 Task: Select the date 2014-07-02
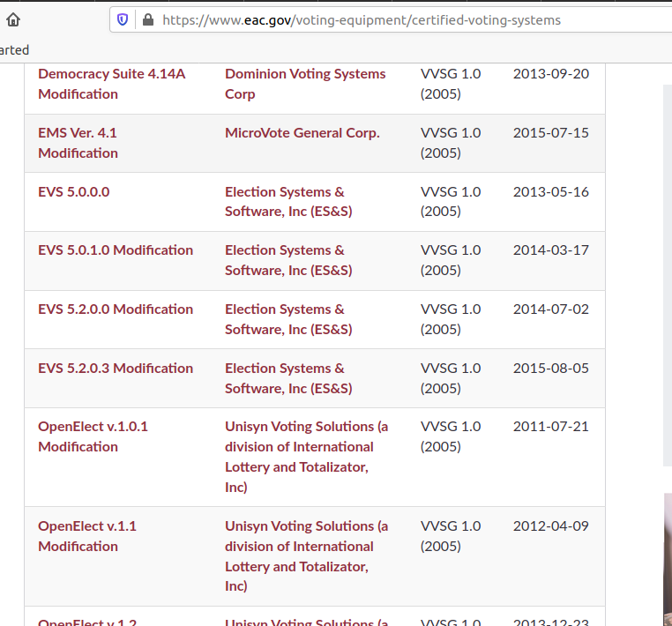click(x=551, y=309)
